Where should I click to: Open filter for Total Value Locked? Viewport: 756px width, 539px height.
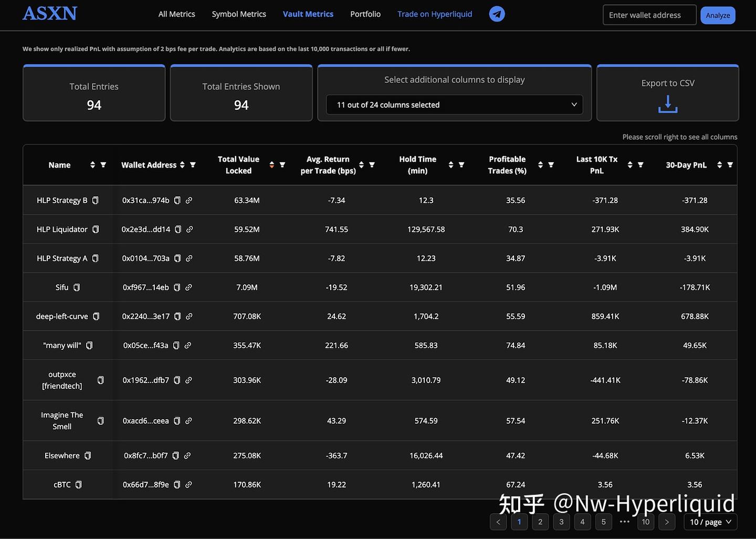282,165
